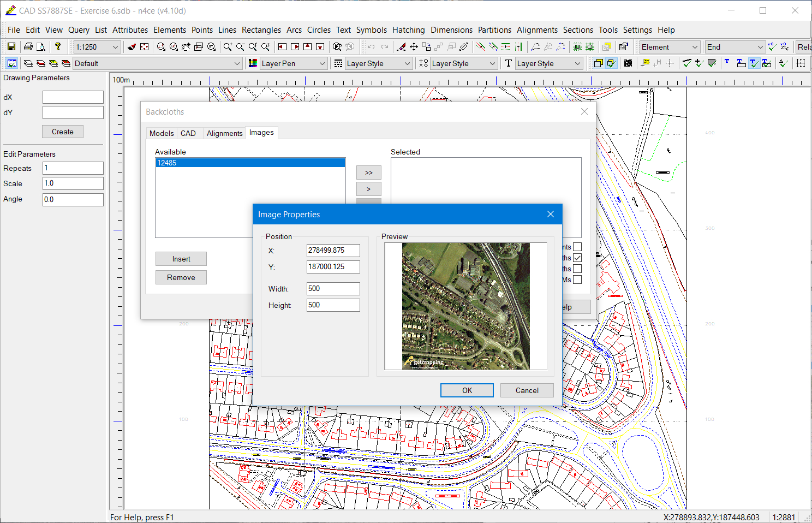Click the checkered hatch pattern icon

point(628,63)
